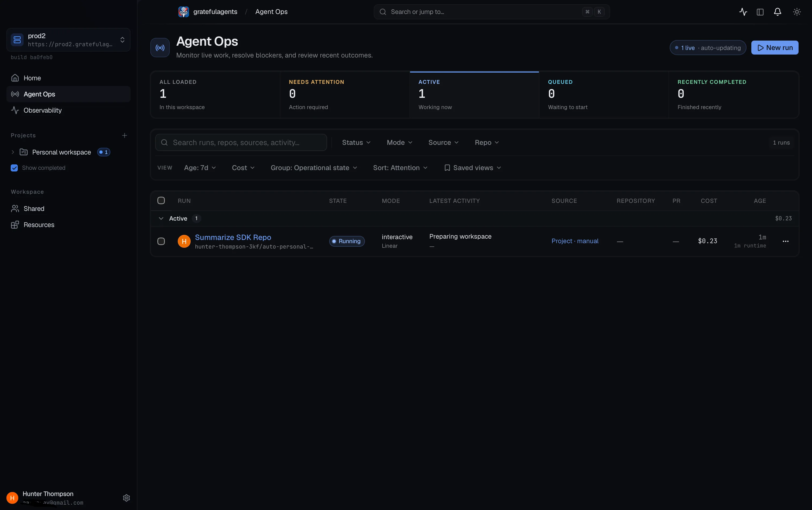
Task: Open Resources workspace item
Action: [68, 225]
